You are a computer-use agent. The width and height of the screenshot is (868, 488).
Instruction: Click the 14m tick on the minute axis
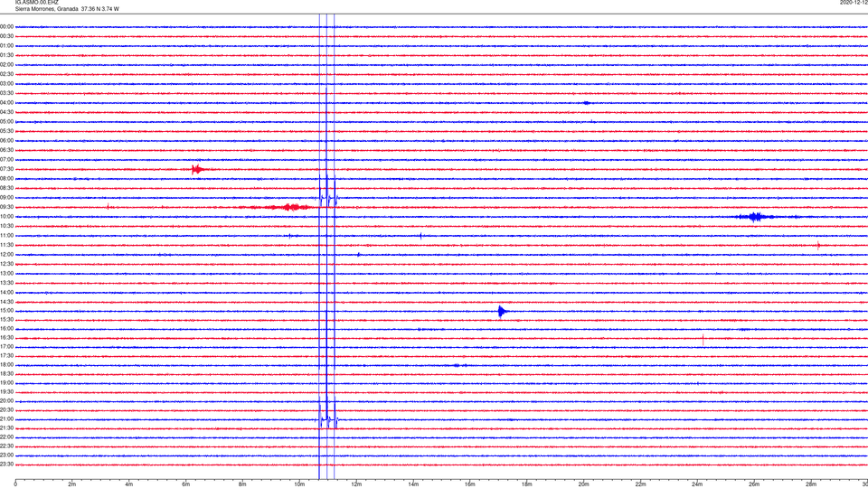413,484
